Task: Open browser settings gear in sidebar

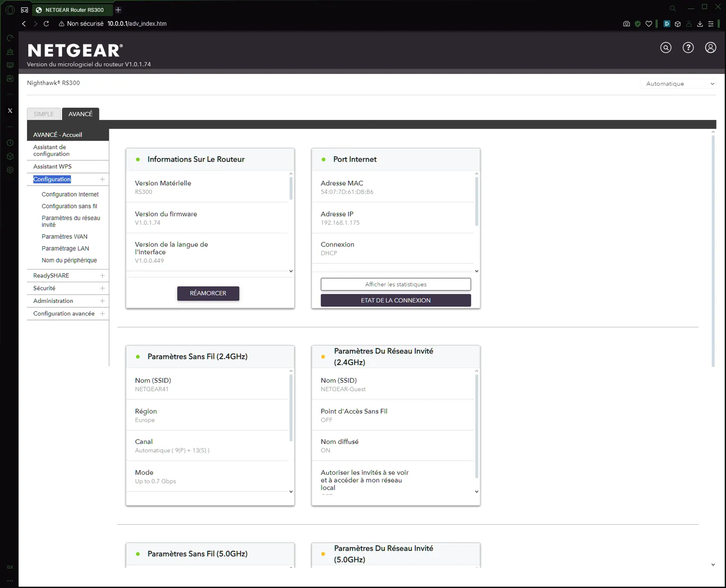Action: [x=10, y=170]
